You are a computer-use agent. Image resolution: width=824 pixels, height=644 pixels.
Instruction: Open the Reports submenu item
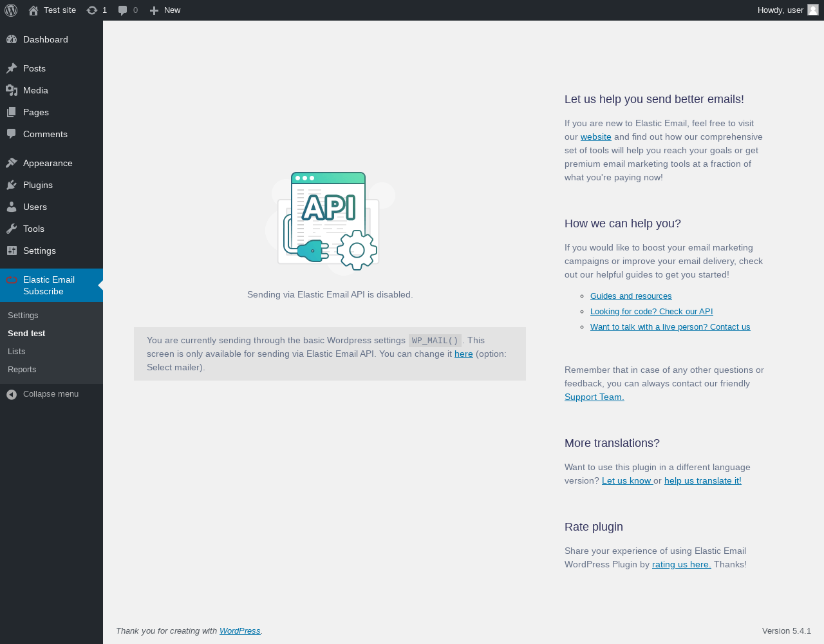(22, 369)
